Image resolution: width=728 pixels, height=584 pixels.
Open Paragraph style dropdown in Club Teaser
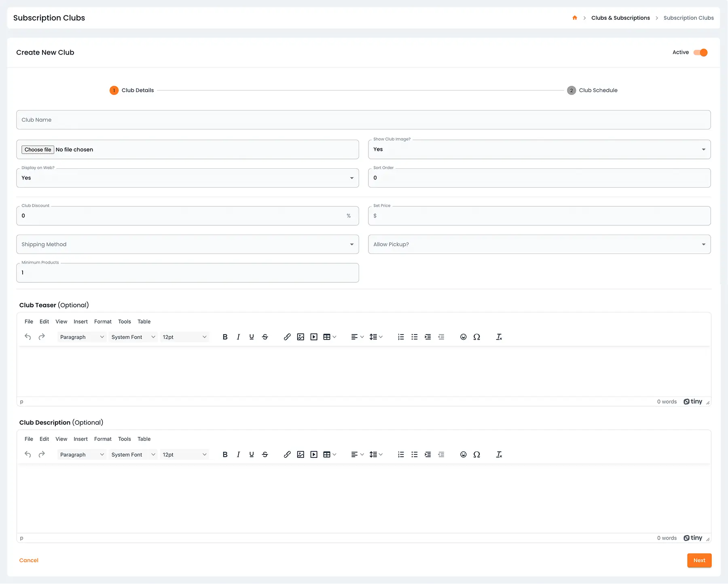tap(82, 337)
